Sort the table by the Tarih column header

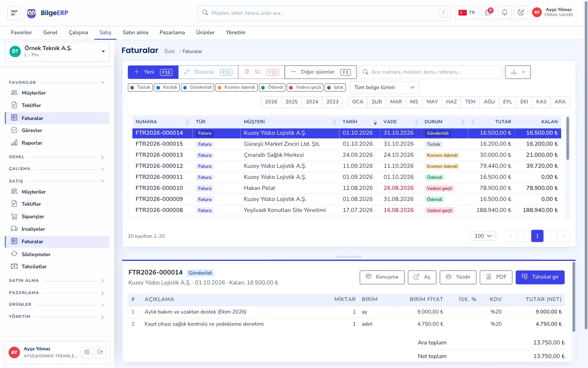tap(359, 122)
